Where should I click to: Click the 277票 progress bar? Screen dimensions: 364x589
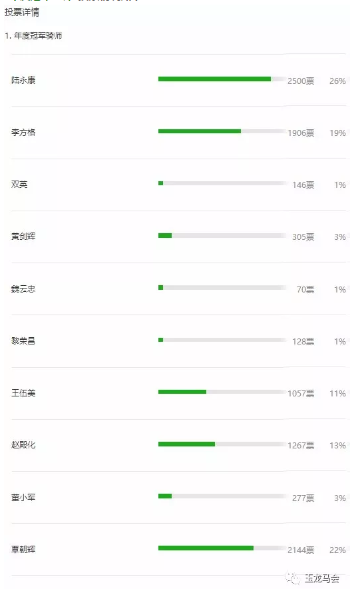(222, 496)
